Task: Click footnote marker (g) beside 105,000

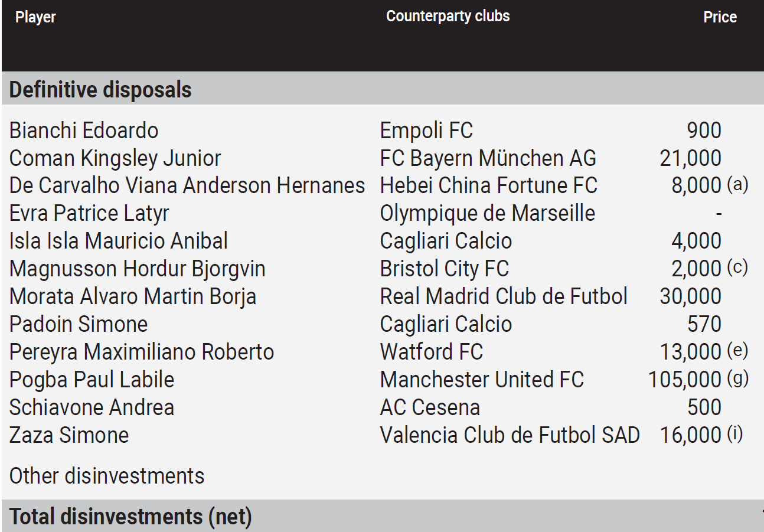Action: point(737,378)
